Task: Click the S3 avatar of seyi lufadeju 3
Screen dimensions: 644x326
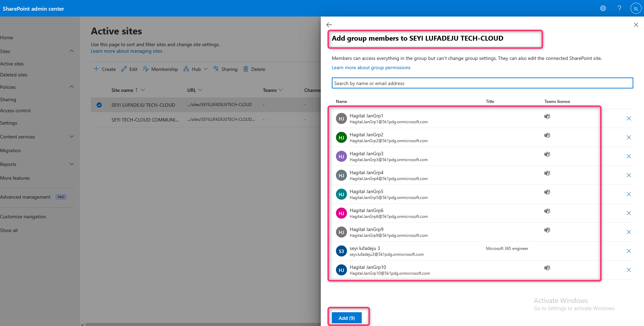Action: point(341,251)
